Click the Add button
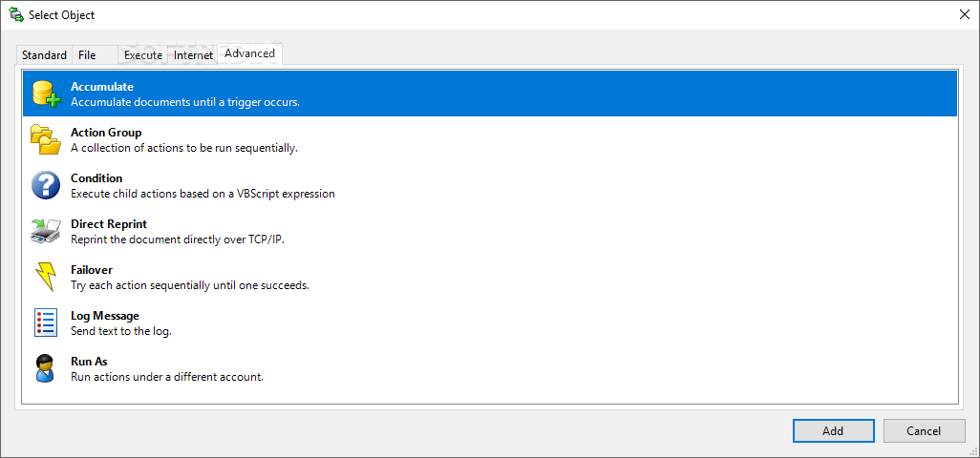The width and height of the screenshot is (980, 458). 833,430
